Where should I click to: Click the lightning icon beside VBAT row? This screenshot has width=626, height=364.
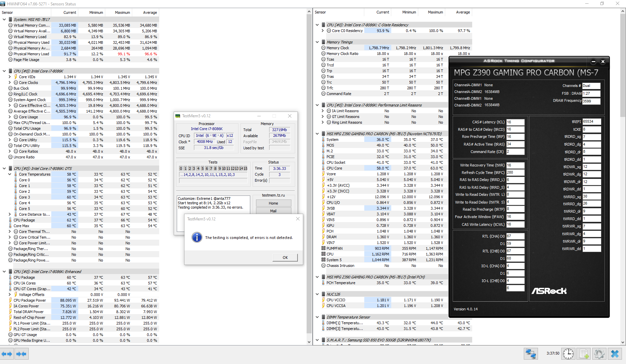click(x=323, y=214)
